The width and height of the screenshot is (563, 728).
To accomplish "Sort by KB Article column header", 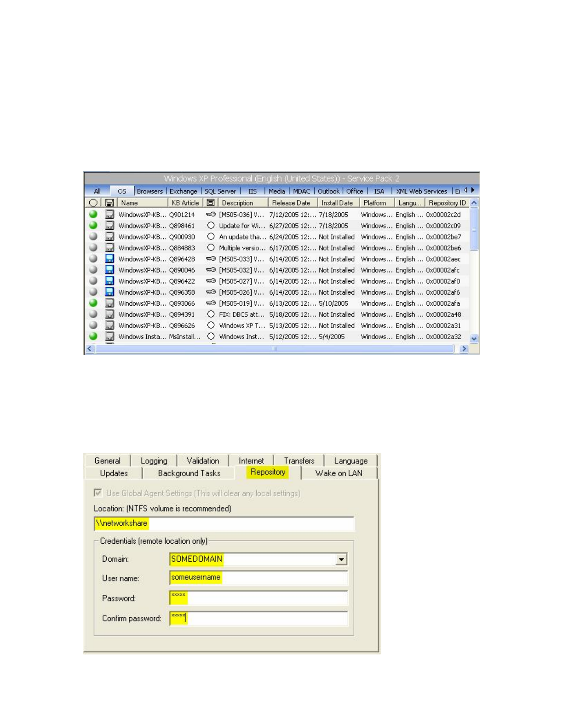I will click(x=185, y=203).
